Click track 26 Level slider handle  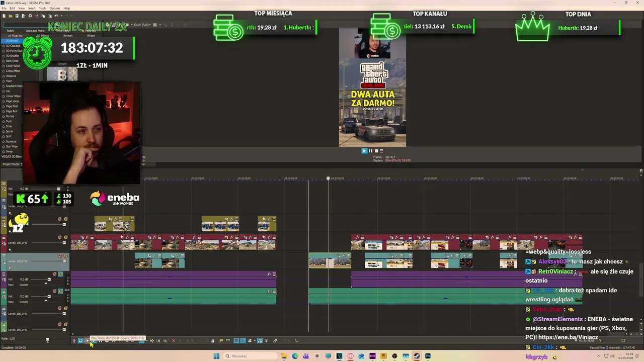tap(64, 243)
